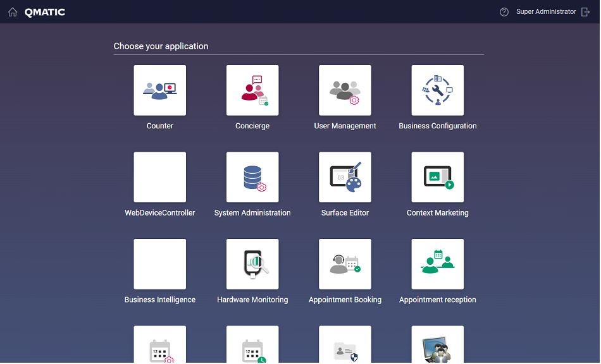Image resolution: width=601 pixels, height=364 pixels.
Task: Open Appointment reception tile
Action: (438, 264)
